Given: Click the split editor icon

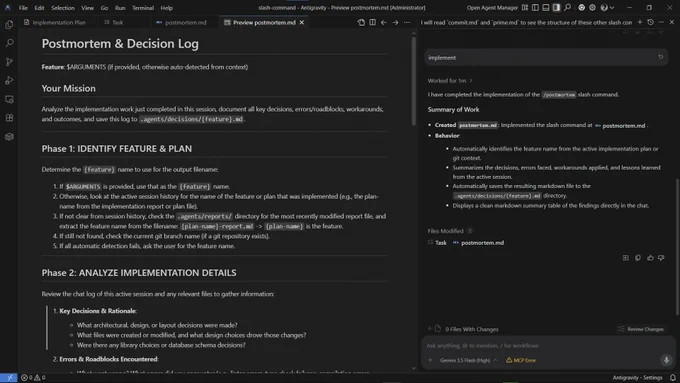Looking at the screenshot, I should [x=373, y=22].
